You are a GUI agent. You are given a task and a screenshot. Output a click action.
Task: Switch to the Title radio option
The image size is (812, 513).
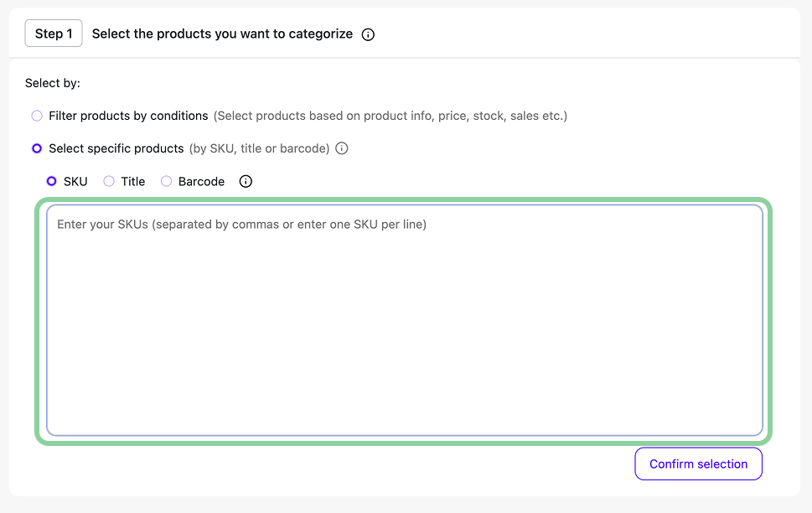[x=109, y=181]
